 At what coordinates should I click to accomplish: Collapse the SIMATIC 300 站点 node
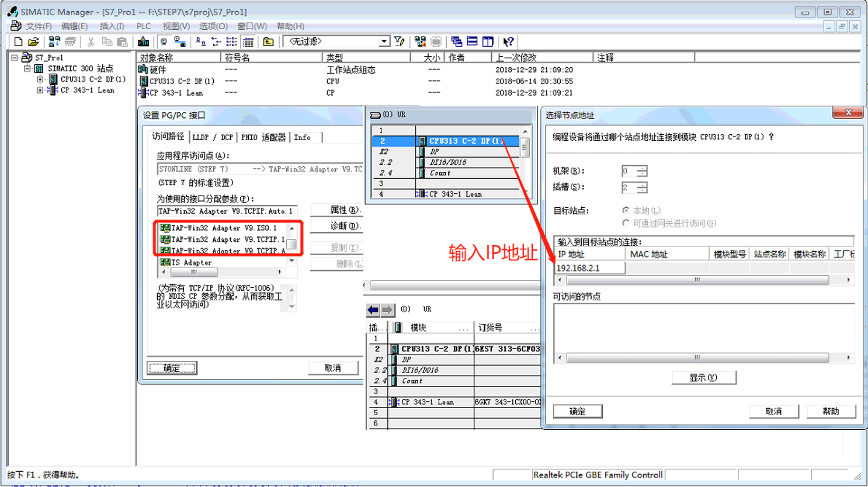(27, 68)
